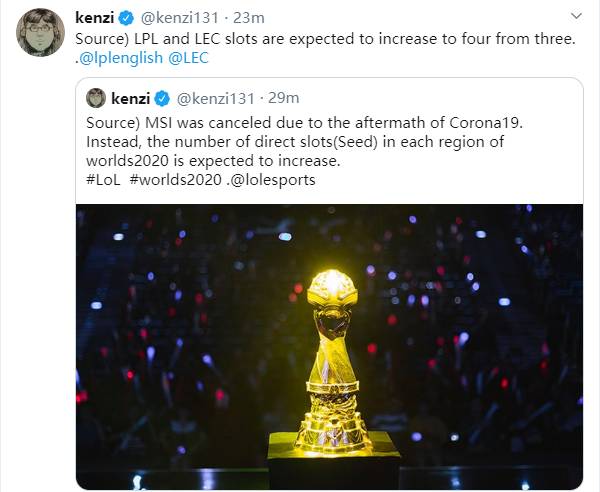Select the @kenzi131 handle in the quoted tweet
This screenshot has height=492, width=600.
click(x=215, y=98)
